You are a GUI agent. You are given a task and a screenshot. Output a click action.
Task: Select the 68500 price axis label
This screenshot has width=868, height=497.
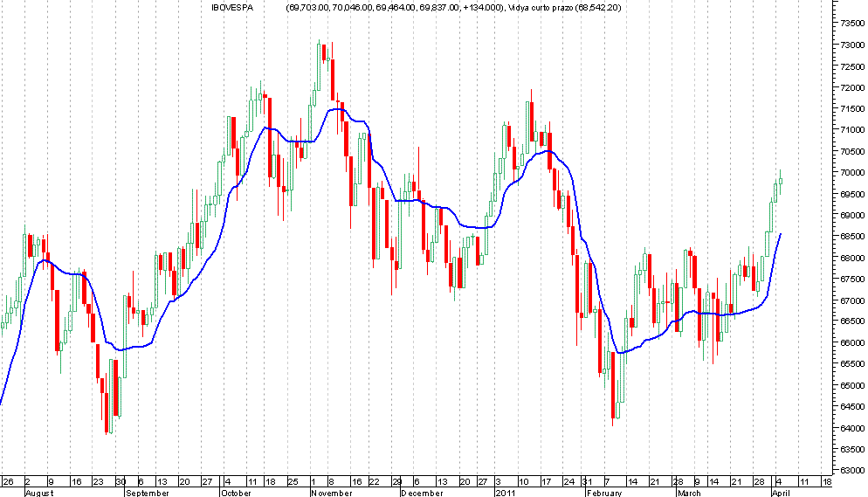pyautogui.click(x=847, y=237)
